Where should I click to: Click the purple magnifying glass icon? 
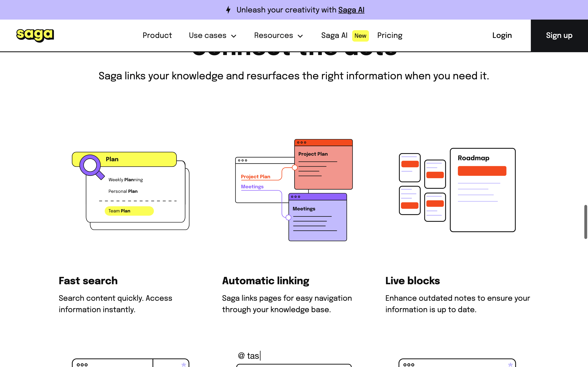91,166
